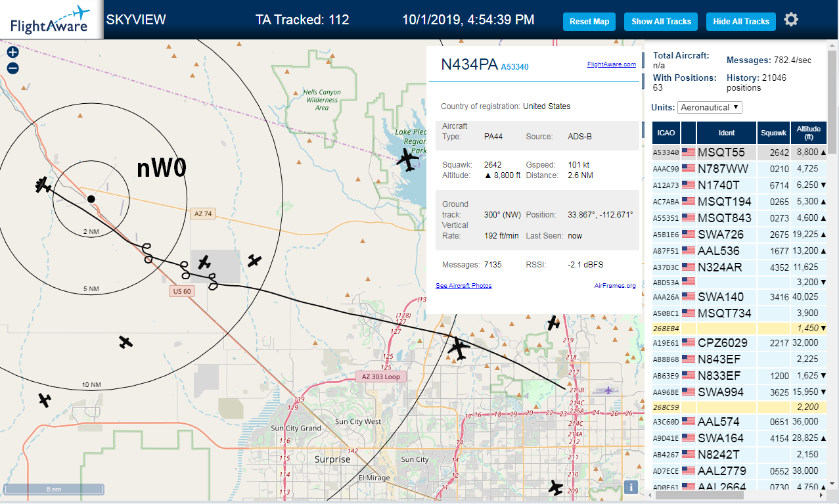Click the Reset Map button
This screenshot has width=839, height=504.
click(x=589, y=21)
